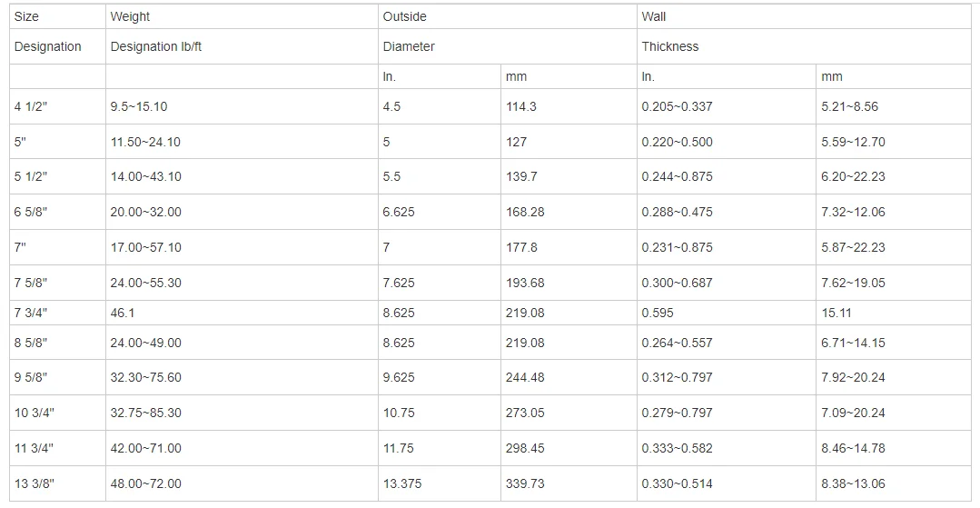Image resolution: width=980 pixels, height=508 pixels.
Task: Select the 0.231~0.875 wall thickness cell
Action: click(727, 248)
